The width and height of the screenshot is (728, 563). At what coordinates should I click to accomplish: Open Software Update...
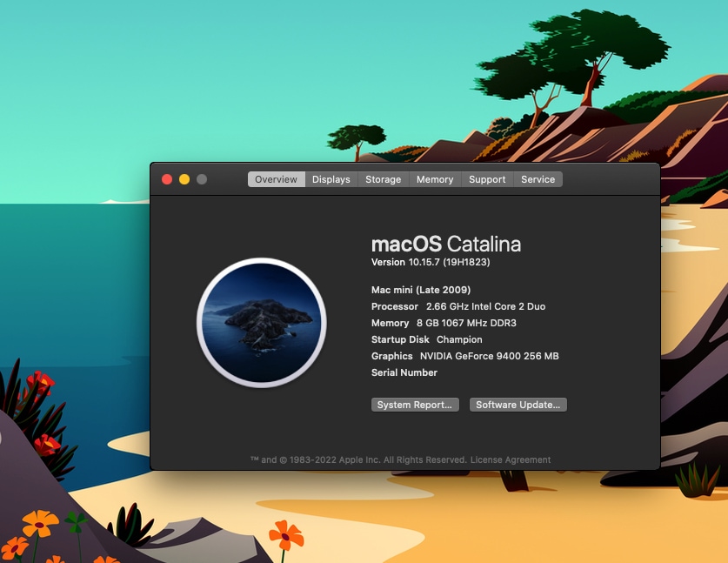coord(518,405)
